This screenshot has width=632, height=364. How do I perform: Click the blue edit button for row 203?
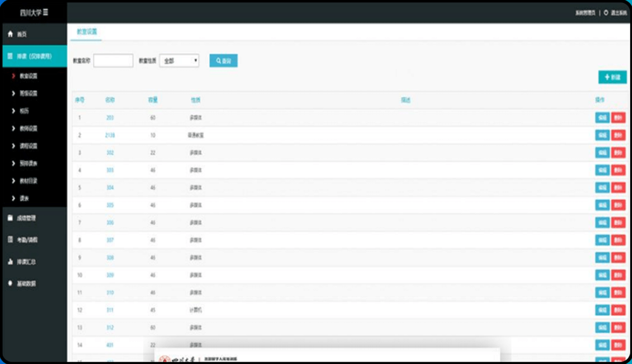tap(602, 118)
